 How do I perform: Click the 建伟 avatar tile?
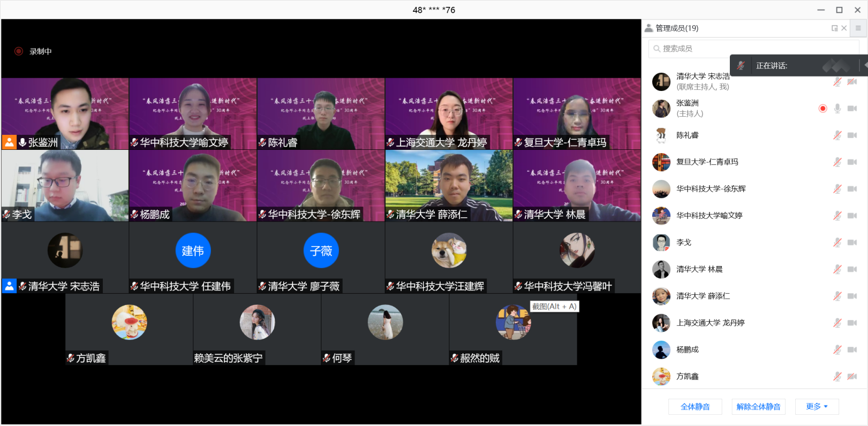click(x=193, y=250)
